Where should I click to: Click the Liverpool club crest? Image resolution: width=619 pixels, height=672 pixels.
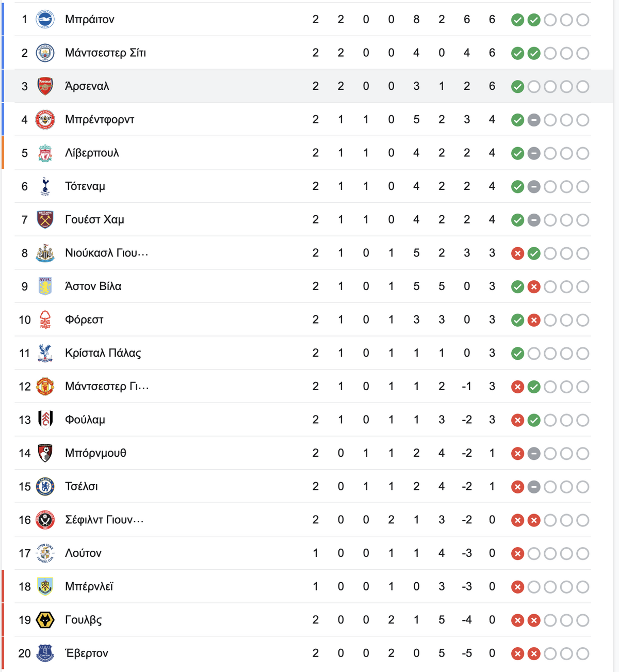[45, 153]
